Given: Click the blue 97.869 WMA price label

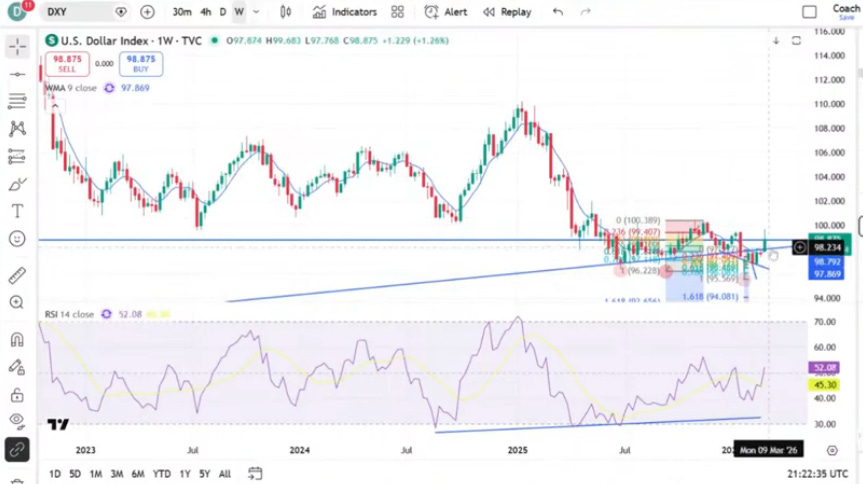Looking at the screenshot, I should 825,274.
